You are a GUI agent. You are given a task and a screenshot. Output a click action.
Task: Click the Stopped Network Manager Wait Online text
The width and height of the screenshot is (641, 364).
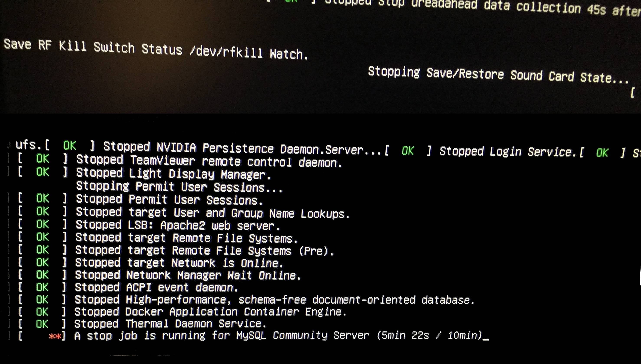click(188, 275)
